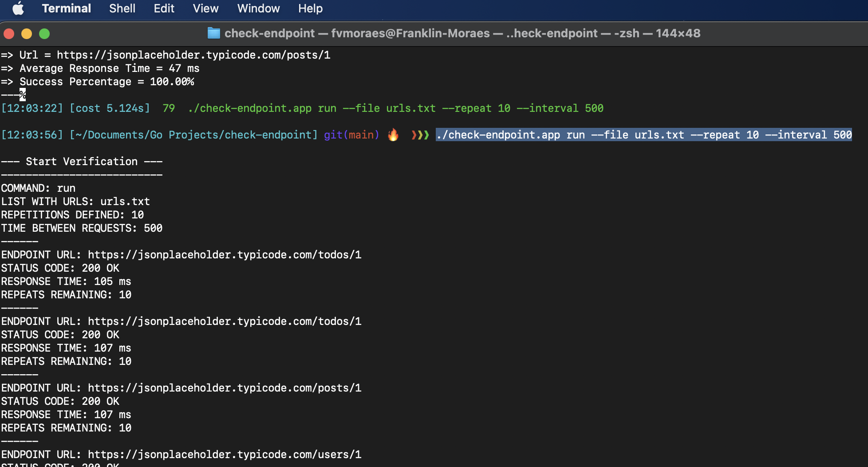The width and height of the screenshot is (868, 467).
Task: Click the inverted percent sign marker
Action: coord(23,95)
